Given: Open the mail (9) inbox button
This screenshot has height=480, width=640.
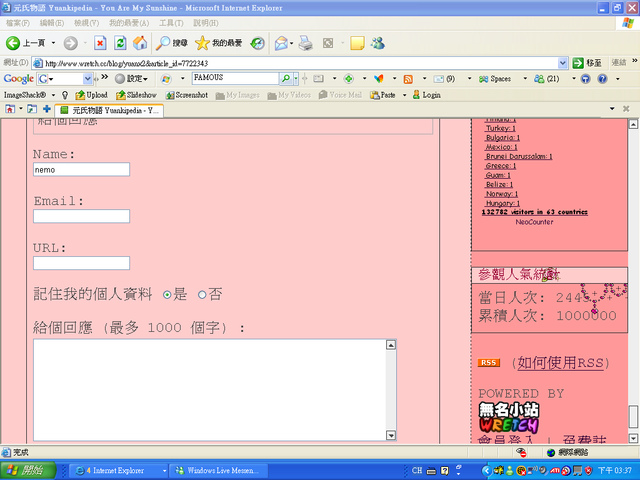Looking at the screenshot, I should 444,79.
